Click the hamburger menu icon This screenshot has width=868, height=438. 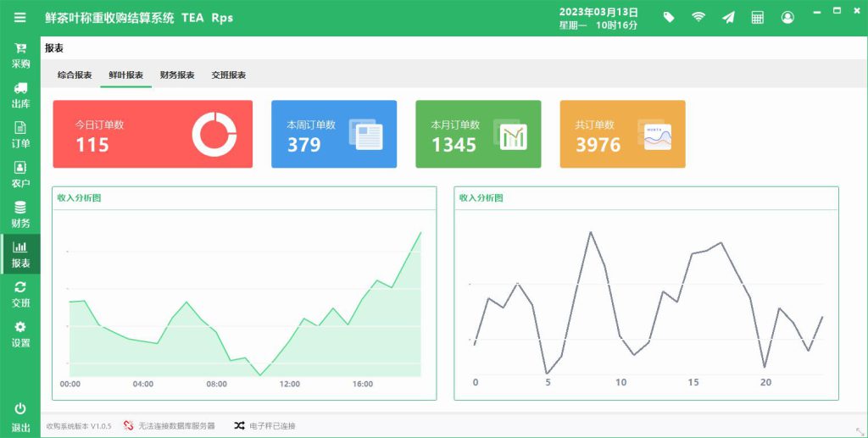pyautogui.click(x=19, y=17)
